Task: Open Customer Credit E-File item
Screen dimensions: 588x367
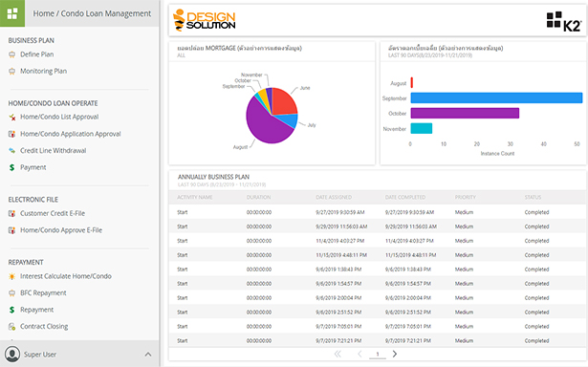Action: pyautogui.click(x=53, y=213)
